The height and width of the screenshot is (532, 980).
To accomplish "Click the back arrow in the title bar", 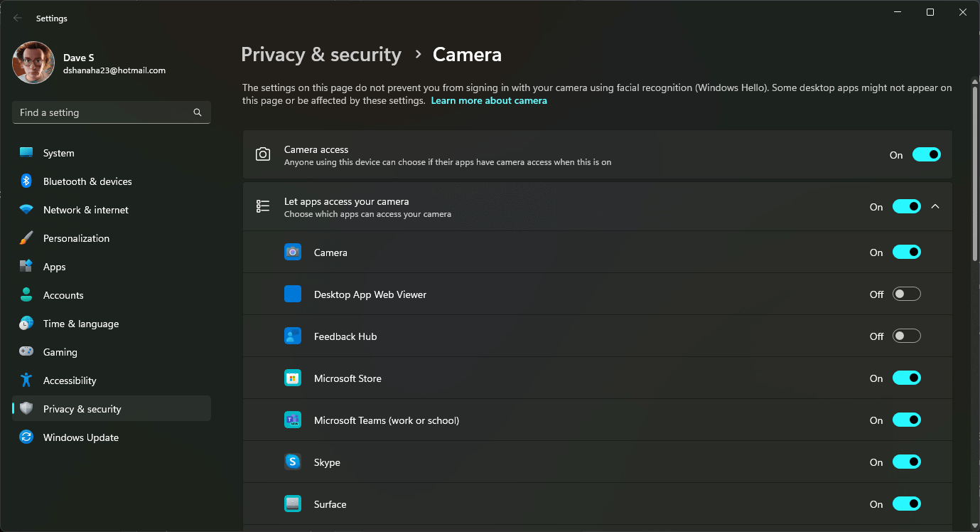I will pos(18,18).
